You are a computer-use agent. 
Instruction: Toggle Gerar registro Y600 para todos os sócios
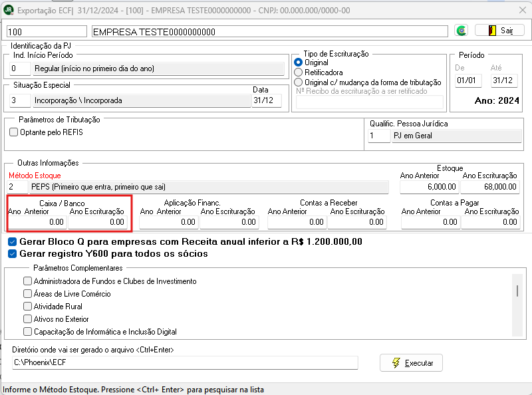tap(12, 254)
